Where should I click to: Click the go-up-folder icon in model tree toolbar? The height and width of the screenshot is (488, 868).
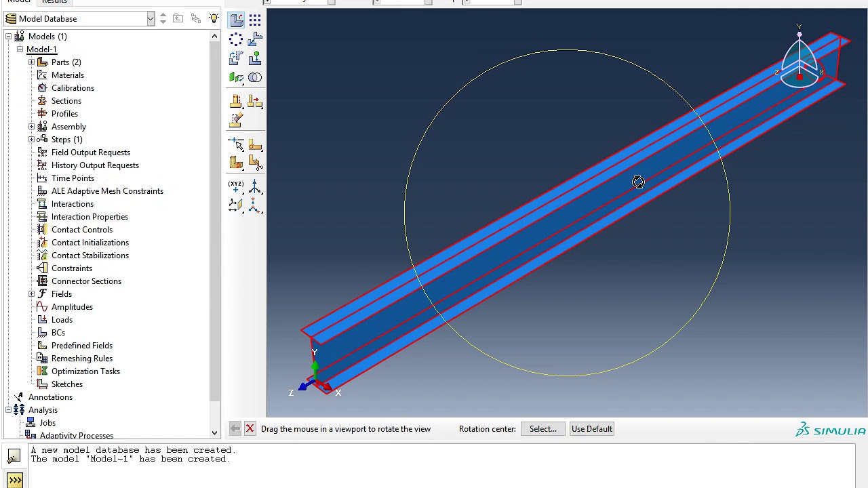click(x=178, y=18)
